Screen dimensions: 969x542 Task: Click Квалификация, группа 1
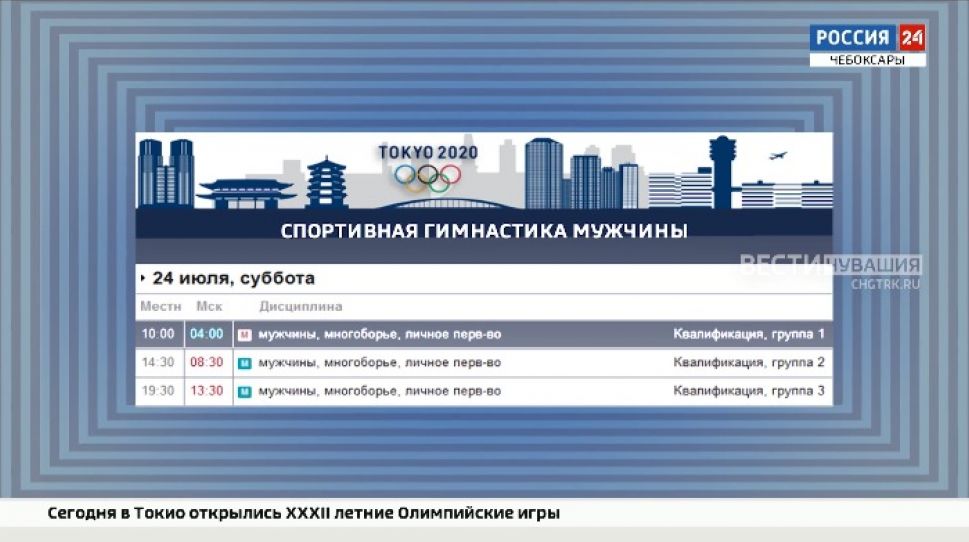748,334
